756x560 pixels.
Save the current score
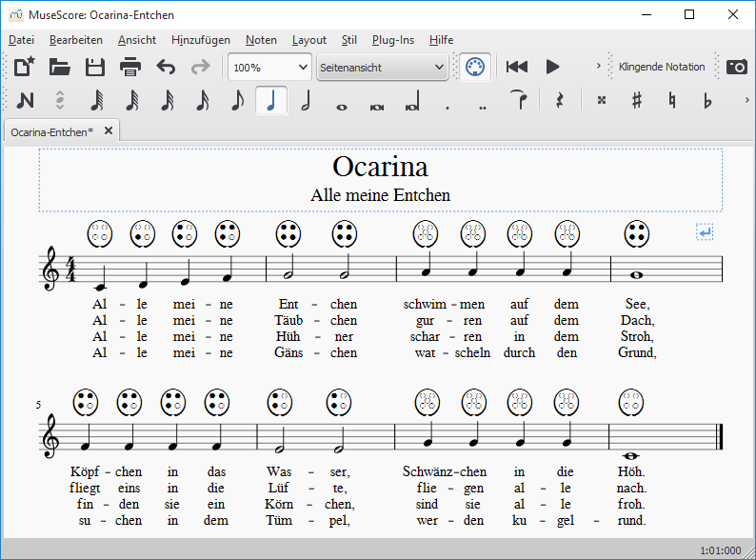(x=94, y=67)
